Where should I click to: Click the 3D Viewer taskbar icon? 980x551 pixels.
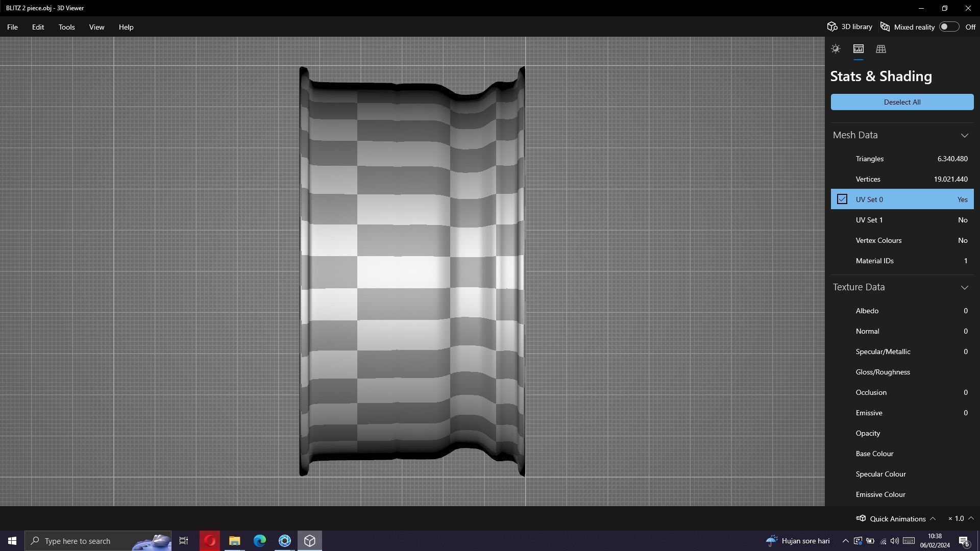pos(310,541)
